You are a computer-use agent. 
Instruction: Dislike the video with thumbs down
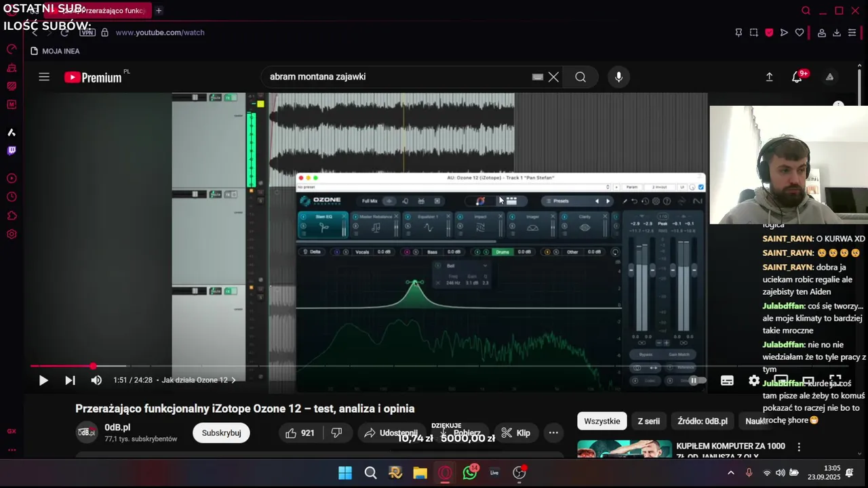(337, 433)
